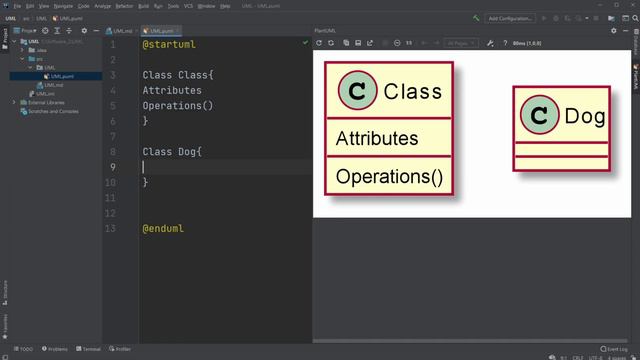
Task: Click the Run arrow icon in toolbar
Action: (544, 18)
